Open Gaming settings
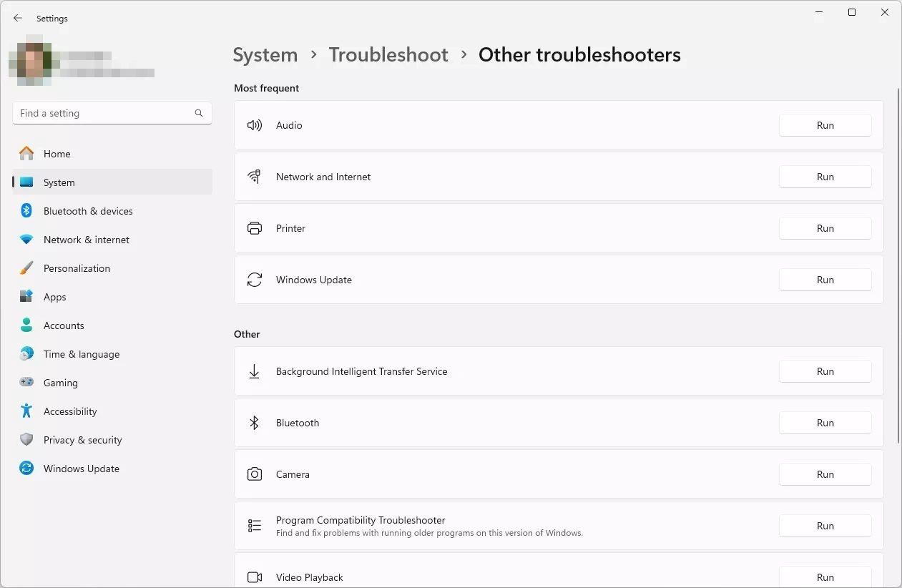 [112, 383]
